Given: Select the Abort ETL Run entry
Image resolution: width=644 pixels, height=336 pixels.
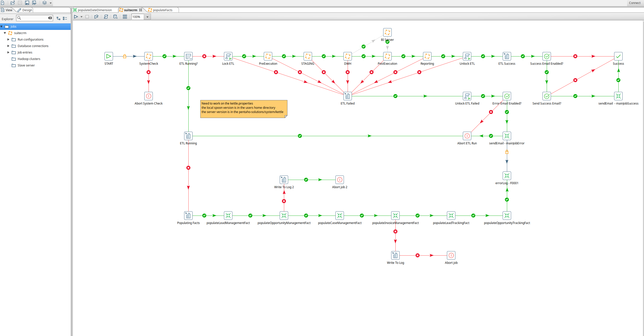Looking at the screenshot, I should [467, 136].
